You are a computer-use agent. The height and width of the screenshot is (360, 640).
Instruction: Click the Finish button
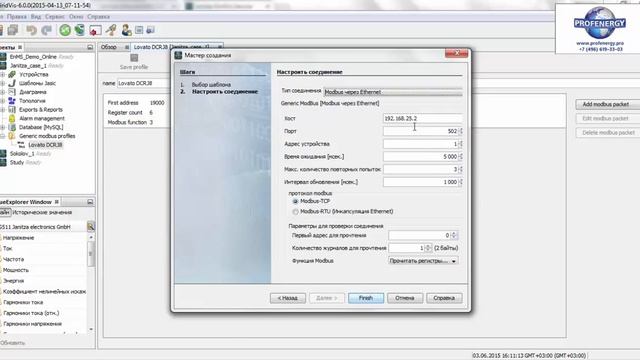point(366,298)
